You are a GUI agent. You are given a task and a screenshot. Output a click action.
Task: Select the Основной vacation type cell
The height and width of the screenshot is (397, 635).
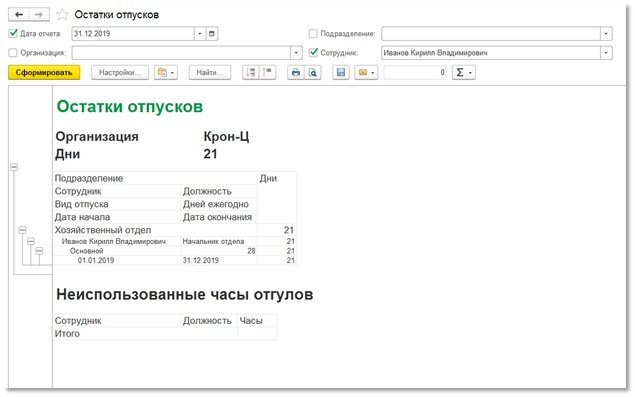pos(117,251)
